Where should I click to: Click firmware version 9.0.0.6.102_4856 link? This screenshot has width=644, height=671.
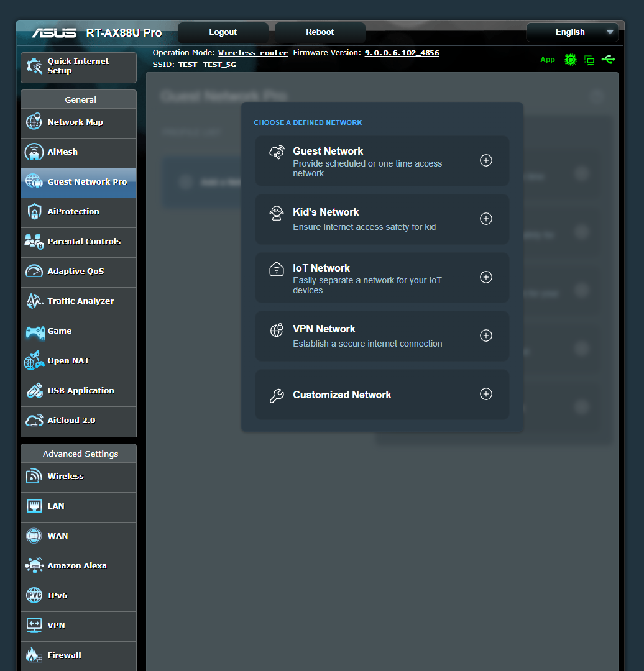(x=402, y=53)
